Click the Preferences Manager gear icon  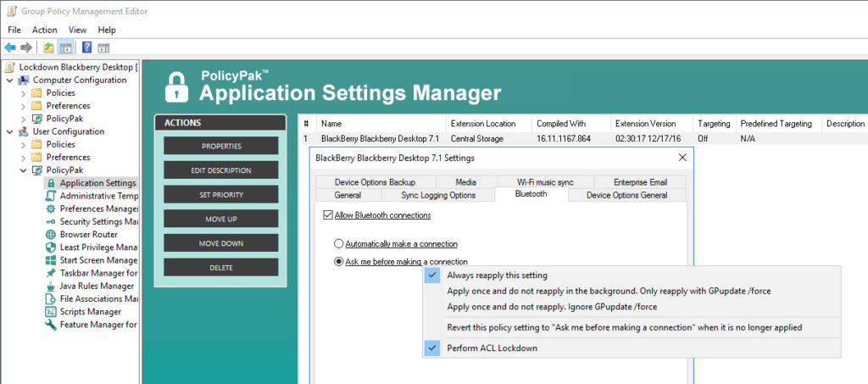tap(51, 209)
